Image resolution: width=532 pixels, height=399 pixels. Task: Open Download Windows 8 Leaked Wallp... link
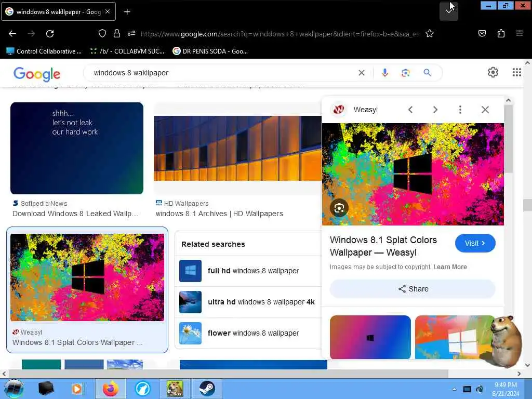coord(75,214)
